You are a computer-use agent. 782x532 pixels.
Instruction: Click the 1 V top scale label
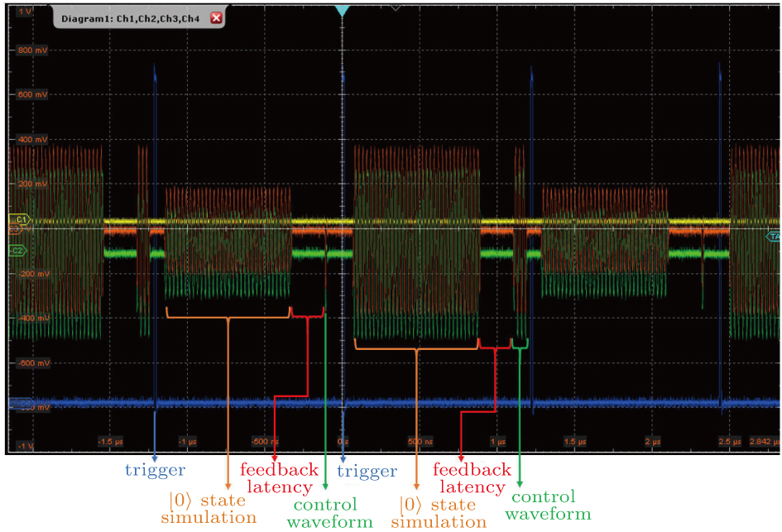click(25, 11)
